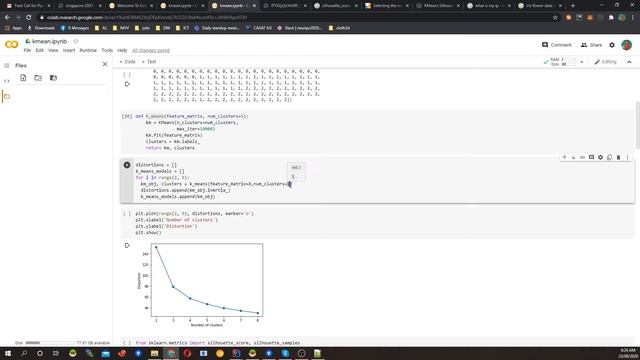Select the Files folder sidebar icon
The height and width of the screenshot is (360, 640).
(7, 97)
